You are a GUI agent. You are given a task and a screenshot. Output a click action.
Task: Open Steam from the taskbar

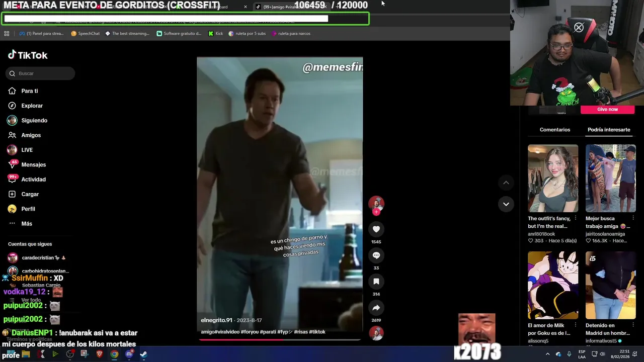pos(143,354)
